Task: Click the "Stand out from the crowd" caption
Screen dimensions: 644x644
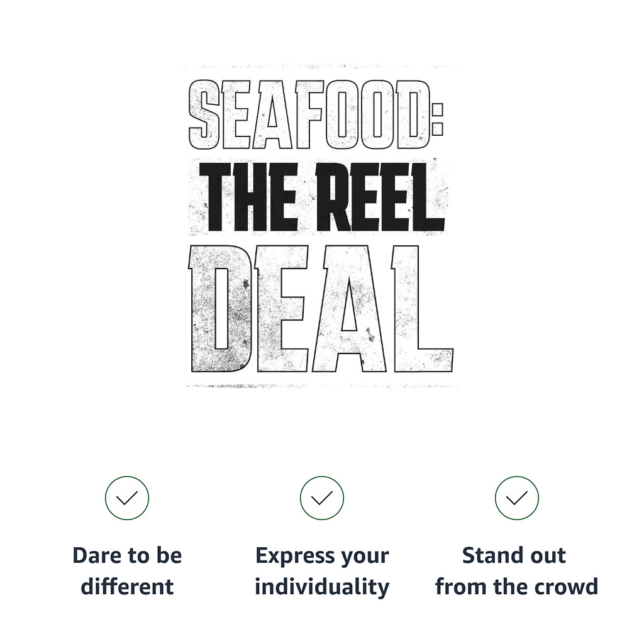Action: 517,571
